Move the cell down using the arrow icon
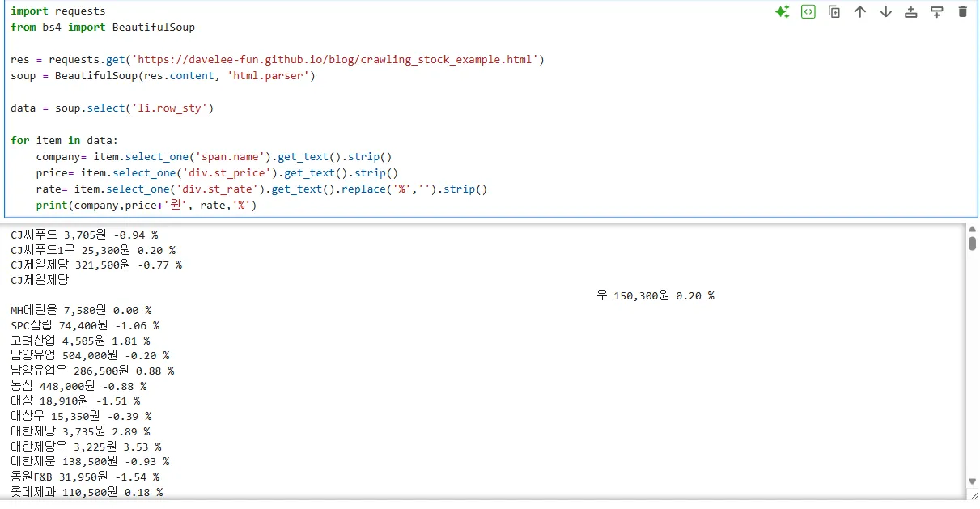Image resolution: width=980 pixels, height=509 pixels. [885, 11]
